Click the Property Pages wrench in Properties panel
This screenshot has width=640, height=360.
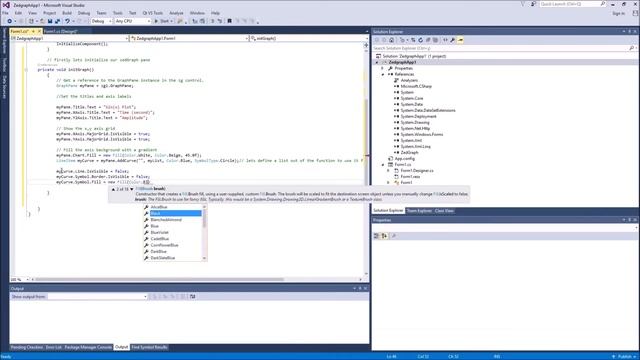394,236
